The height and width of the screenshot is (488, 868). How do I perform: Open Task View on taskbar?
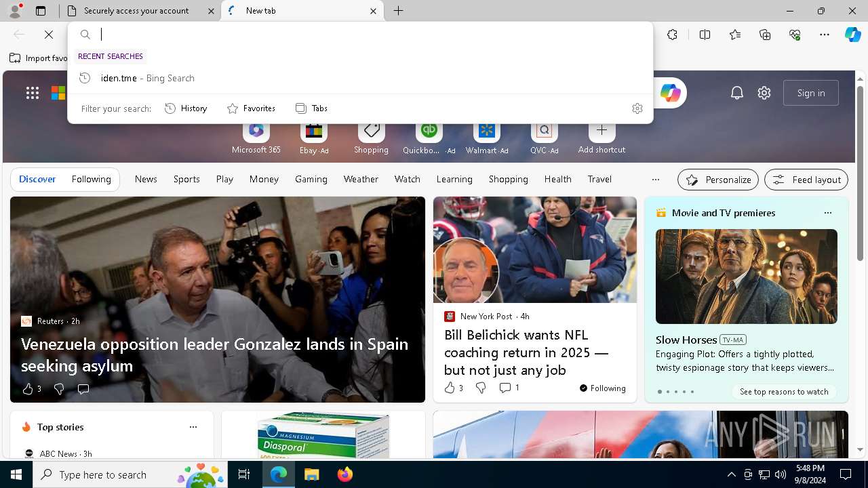coord(245,474)
